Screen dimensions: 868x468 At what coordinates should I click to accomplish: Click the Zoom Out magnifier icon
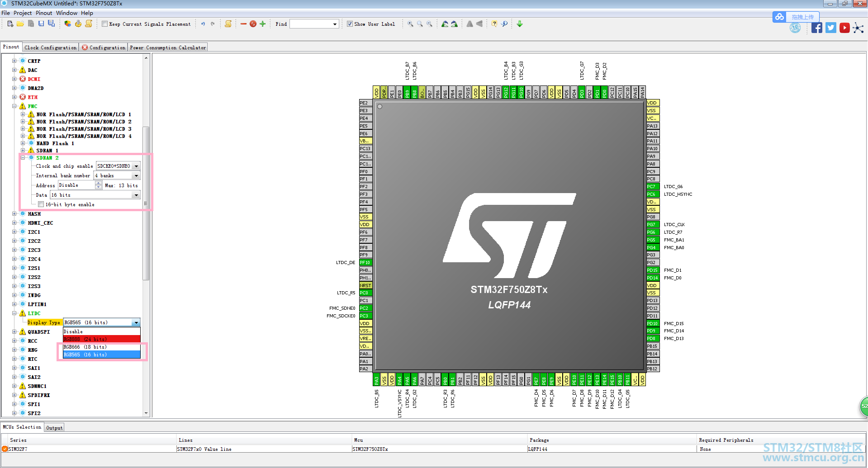tap(429, 24)
